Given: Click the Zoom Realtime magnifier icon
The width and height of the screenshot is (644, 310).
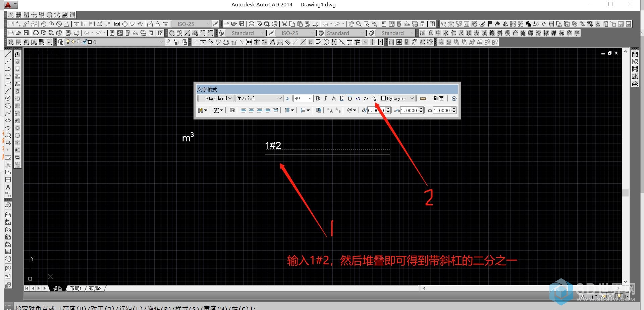Looking at the screenshot, I should (359, 24).
